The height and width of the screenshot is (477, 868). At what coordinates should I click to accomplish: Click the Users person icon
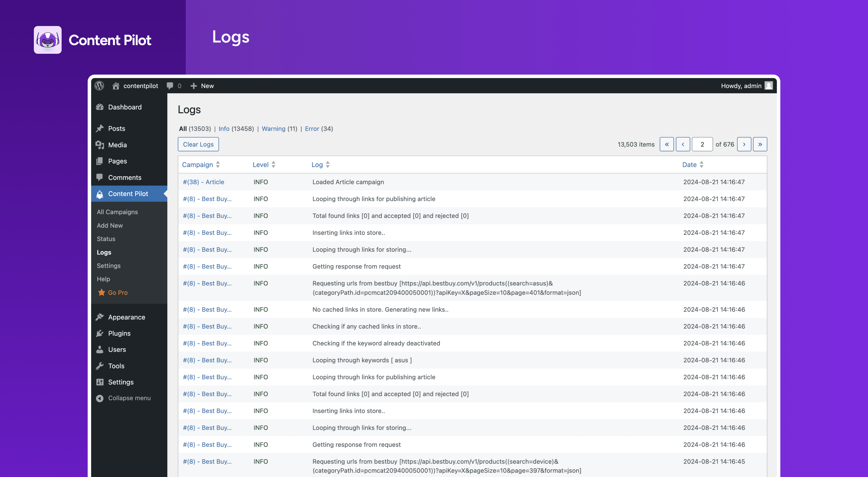tap(100, 350)
